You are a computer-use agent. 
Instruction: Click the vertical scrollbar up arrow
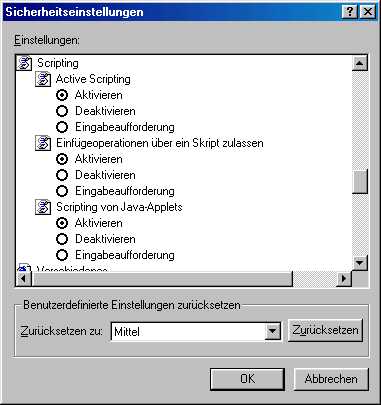(360, 63)
